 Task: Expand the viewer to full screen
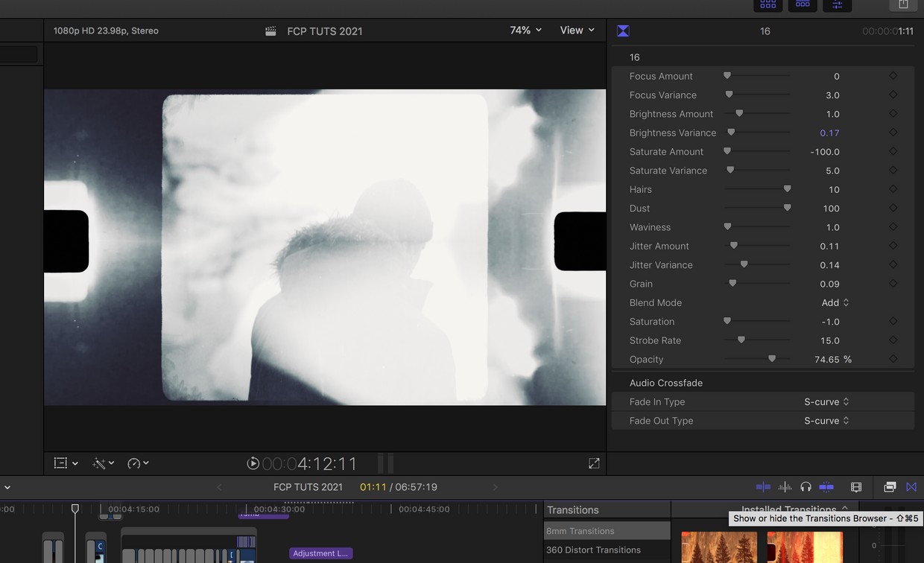click(593, 462)
